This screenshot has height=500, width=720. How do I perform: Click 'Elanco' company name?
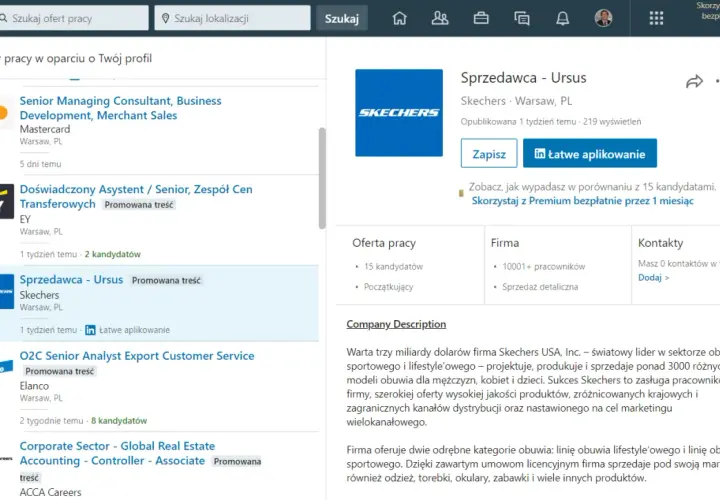[x=34, y=386]
